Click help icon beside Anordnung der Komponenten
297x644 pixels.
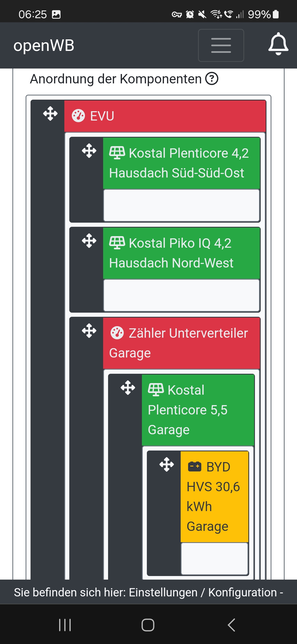[212, 79]
